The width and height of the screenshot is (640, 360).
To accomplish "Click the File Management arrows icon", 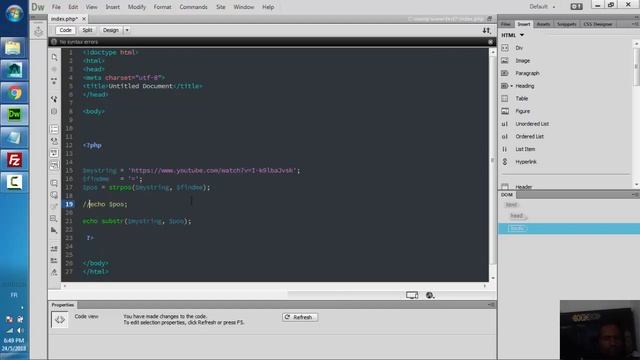I will pos(487,30).
